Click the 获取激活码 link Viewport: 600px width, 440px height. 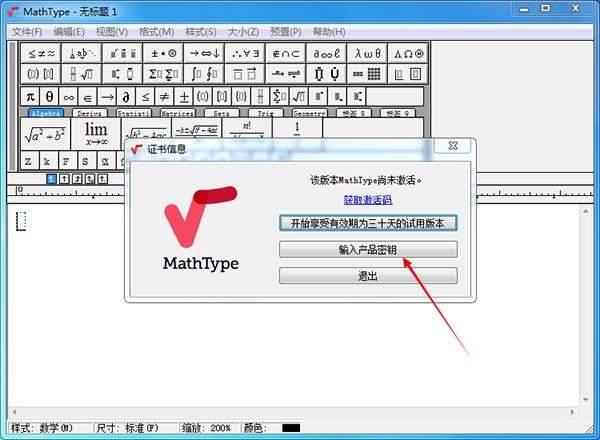[368, 200]
